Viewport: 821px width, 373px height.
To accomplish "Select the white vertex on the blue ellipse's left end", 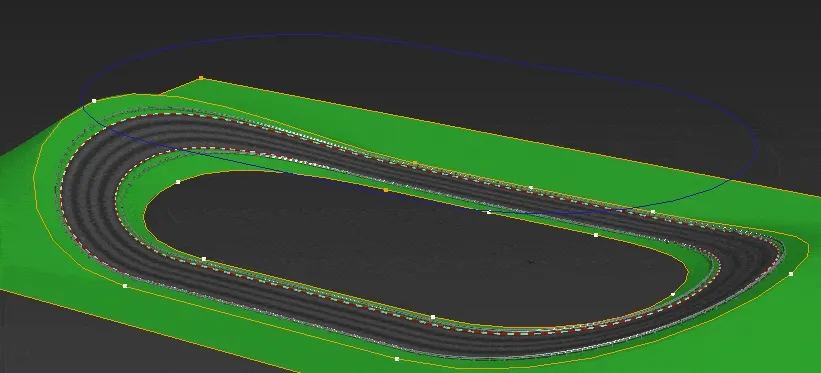I will pyautogui.click(x=94, y=101).
